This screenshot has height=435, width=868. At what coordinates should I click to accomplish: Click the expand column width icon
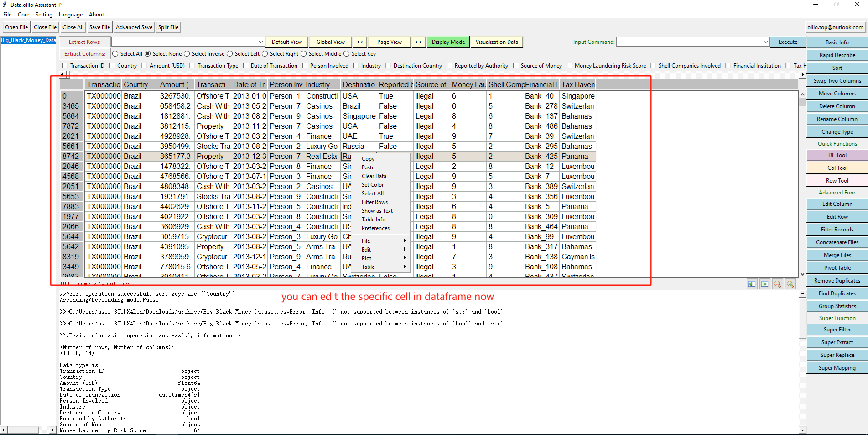tap(764, 284)
